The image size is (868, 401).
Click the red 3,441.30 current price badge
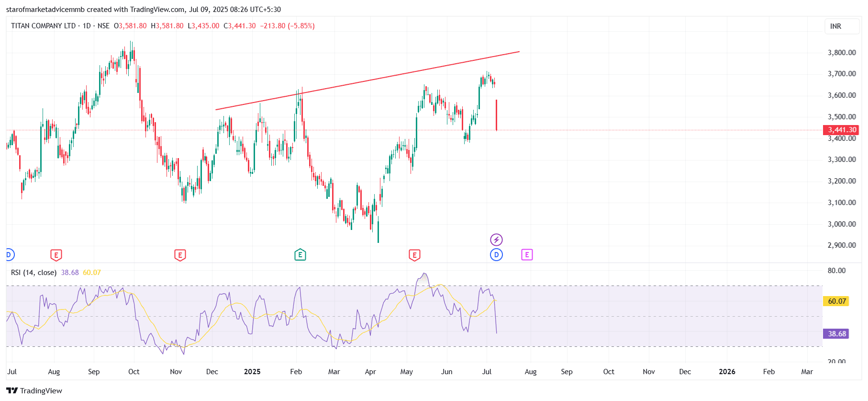coord(841,130)
